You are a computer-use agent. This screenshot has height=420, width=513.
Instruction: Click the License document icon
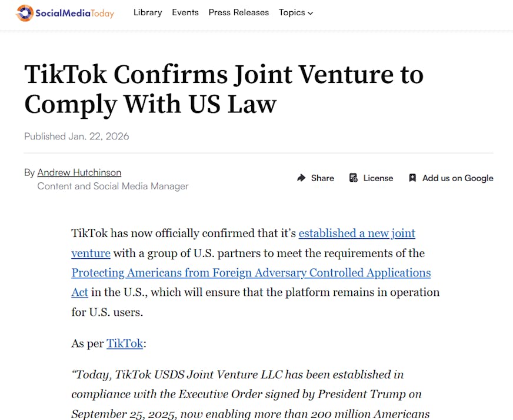point(353,178)
